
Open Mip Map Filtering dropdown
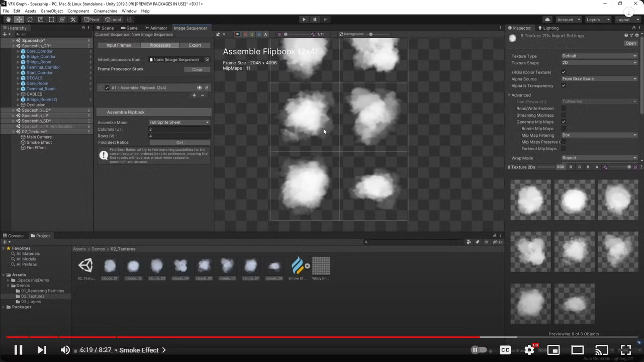coord(599,135)
